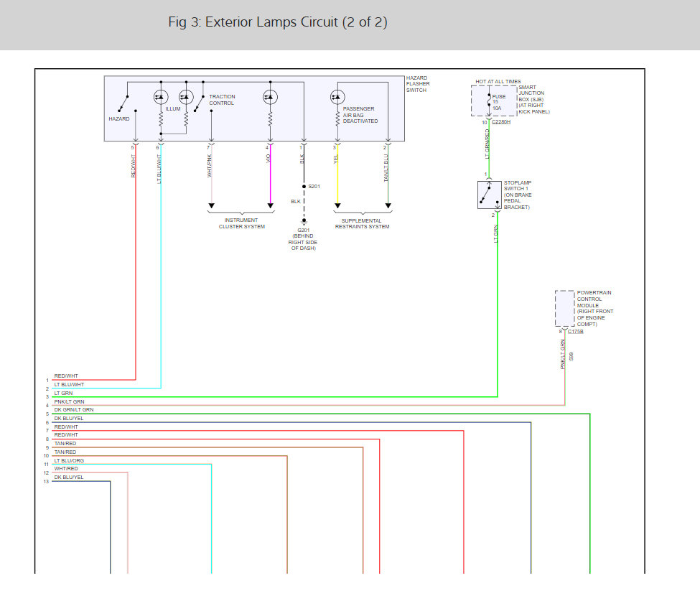Open the C175B connector link
The width and height of the screenshot is (700, 596).
576,331
